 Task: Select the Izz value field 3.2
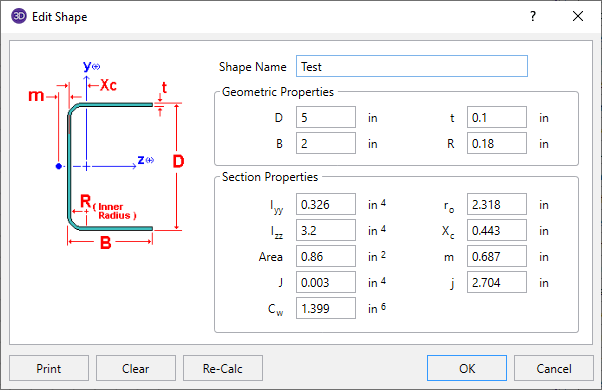tap(326, 230)
